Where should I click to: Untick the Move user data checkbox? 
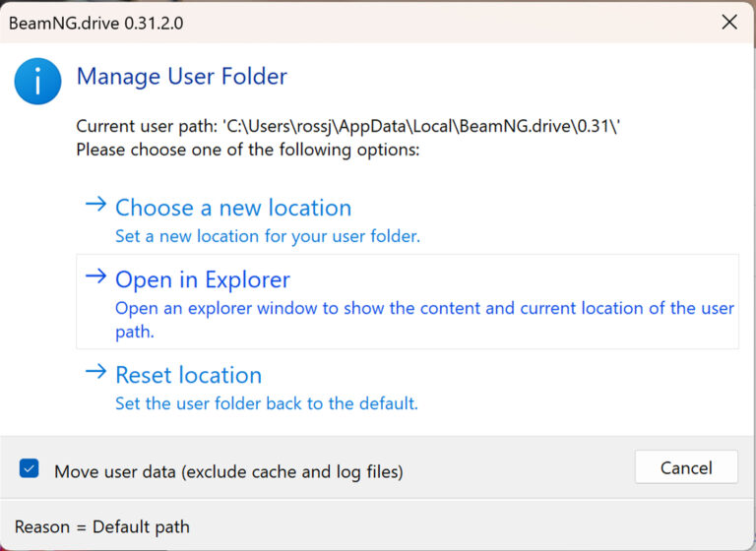[x=30, y=469]
